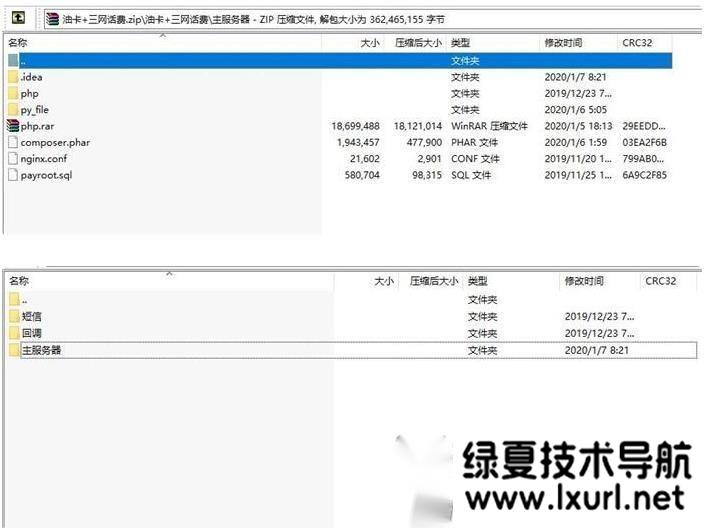Screen dimensions: 705x528
Task: Click the .idea folder name
Action: tap(31, 77)
